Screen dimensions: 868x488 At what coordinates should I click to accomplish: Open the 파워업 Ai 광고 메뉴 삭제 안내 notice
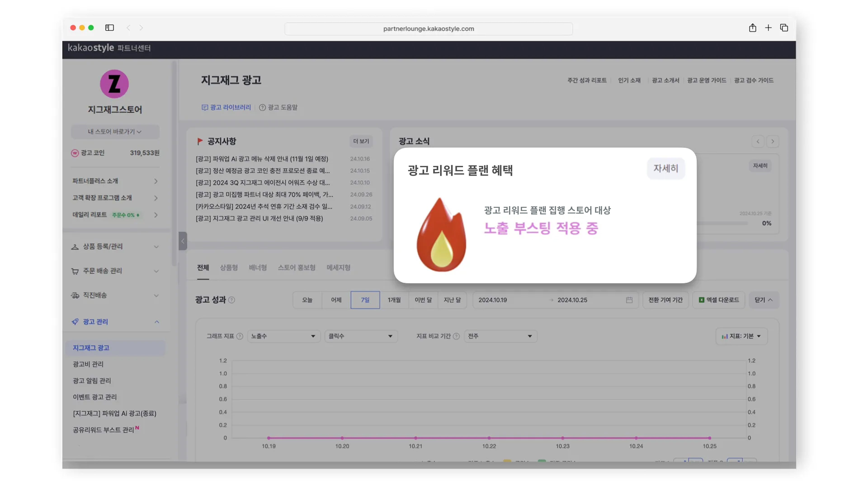pyautogui.click(x=262, y=159)
